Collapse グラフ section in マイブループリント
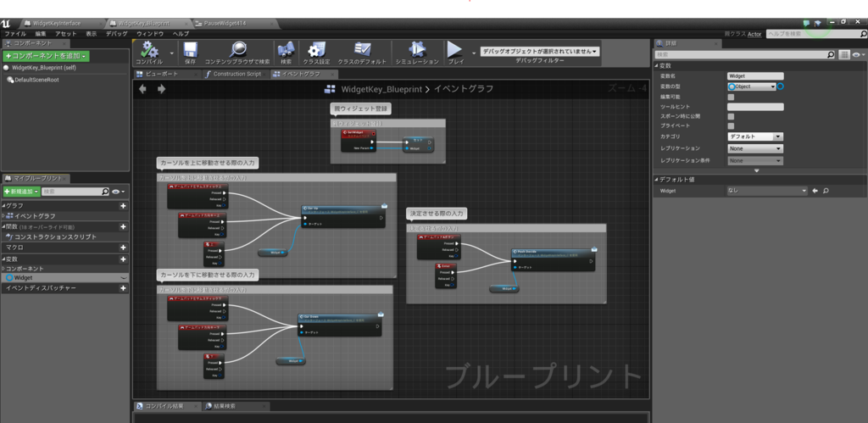The height and width of the screenshot is (423, 868). 3,205
